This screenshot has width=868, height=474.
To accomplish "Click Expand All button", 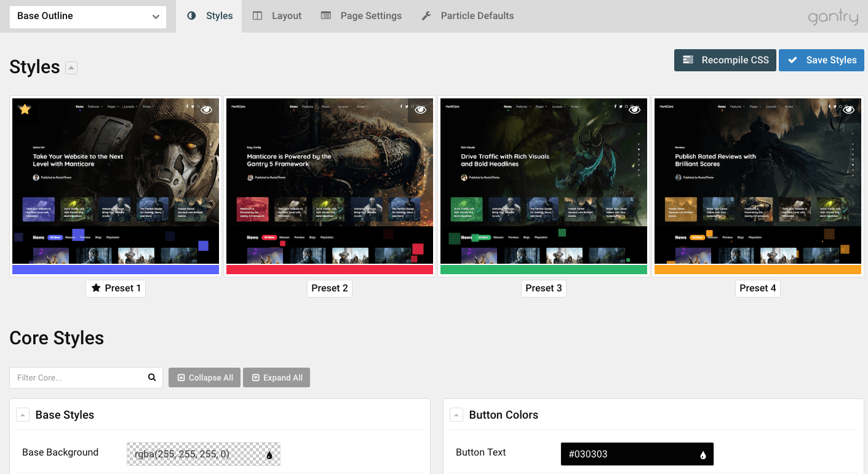I will (276, 377).
